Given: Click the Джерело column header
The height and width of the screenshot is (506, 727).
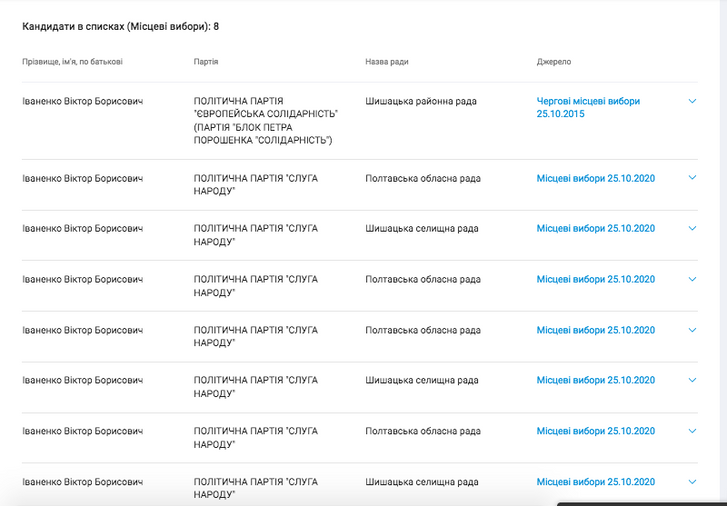Looking at the screenshot, I should pyautogui.click(x=554, y=62).
